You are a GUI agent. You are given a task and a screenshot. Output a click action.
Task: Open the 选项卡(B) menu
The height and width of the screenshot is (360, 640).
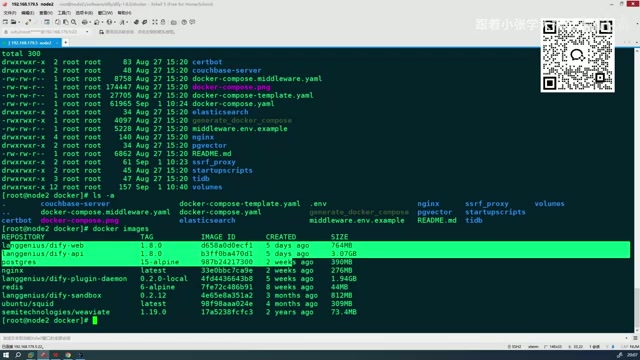[x=84, y=13]
